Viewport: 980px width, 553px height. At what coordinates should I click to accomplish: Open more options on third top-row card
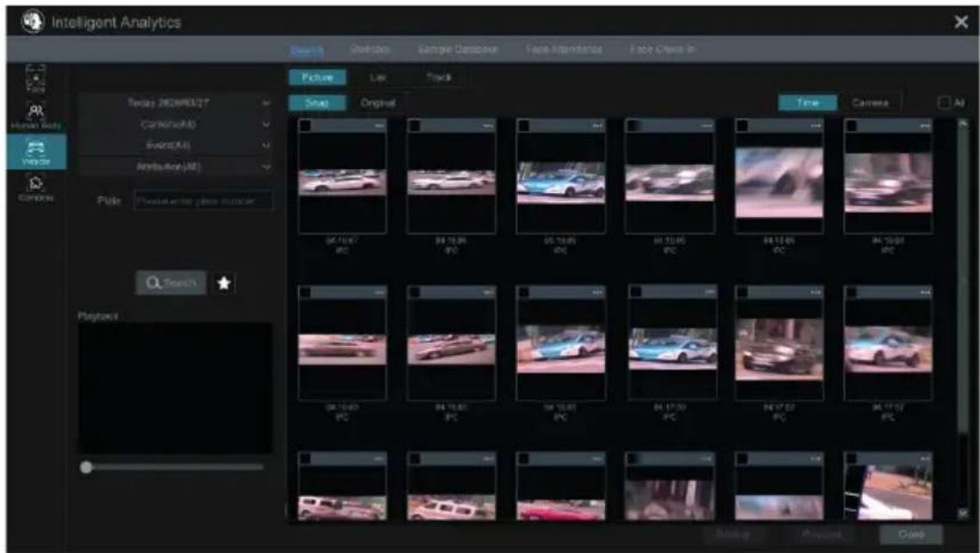(598, 127)
